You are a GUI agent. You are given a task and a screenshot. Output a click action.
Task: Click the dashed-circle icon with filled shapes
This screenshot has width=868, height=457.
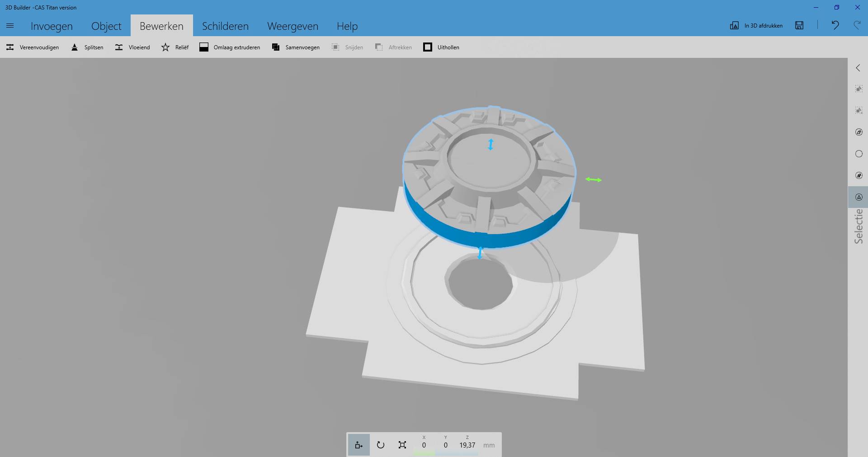coord(859,175)
